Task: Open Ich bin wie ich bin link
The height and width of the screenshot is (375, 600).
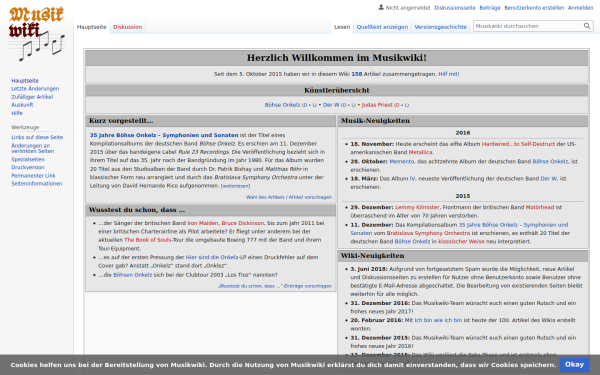Action: click(x=439, y=320)
